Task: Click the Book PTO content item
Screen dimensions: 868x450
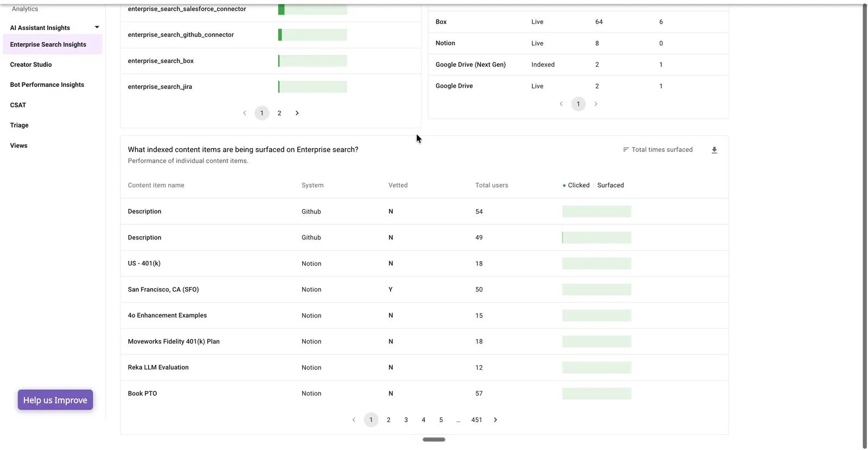Action: point(142,394)
